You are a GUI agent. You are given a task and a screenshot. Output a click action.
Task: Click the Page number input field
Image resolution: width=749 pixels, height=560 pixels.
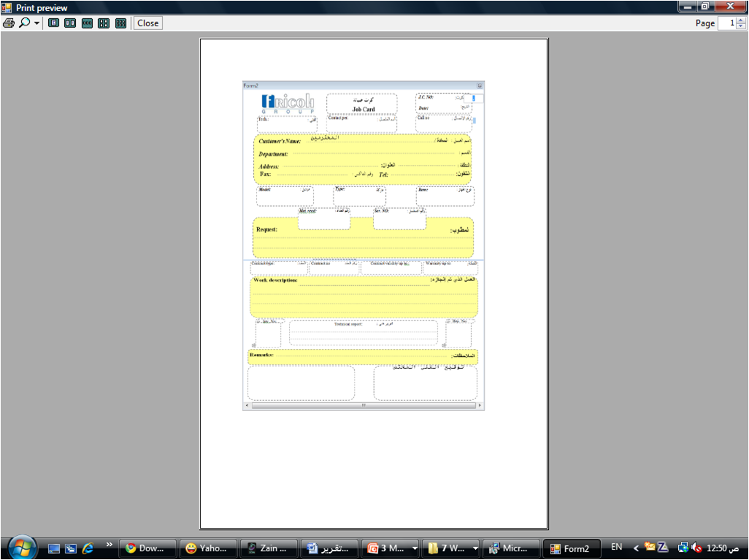[728, 23]
